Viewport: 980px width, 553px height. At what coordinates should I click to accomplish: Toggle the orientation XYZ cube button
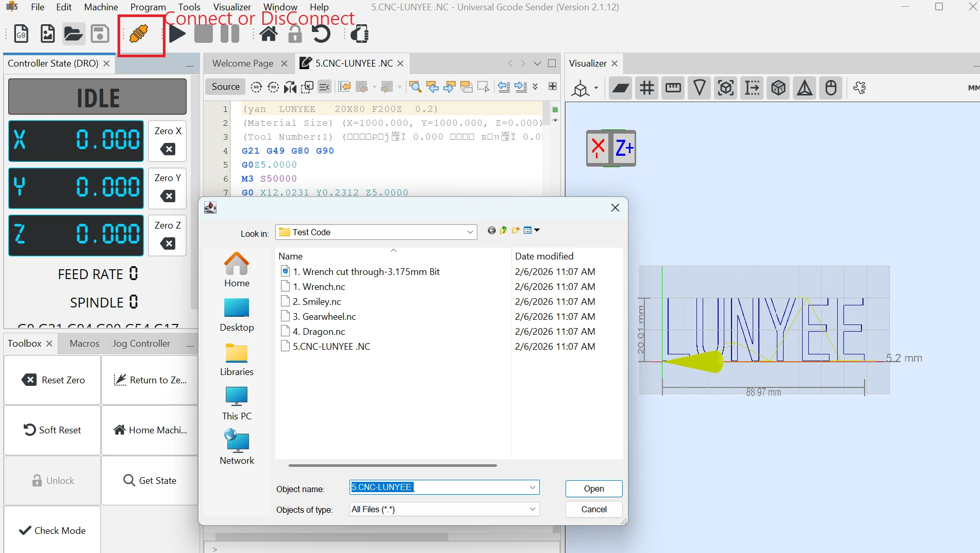[x=778, y=88]
